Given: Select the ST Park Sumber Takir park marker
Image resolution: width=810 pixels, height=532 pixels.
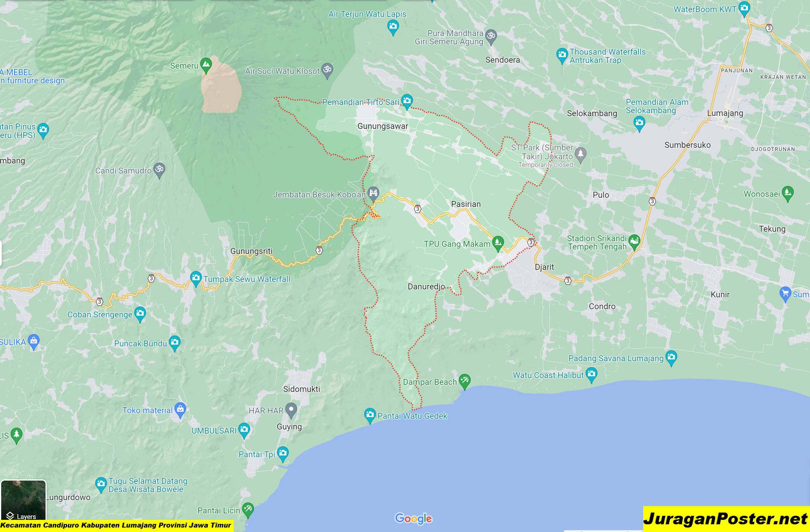Looking at the screenshot, I should (x=581, y=154).
